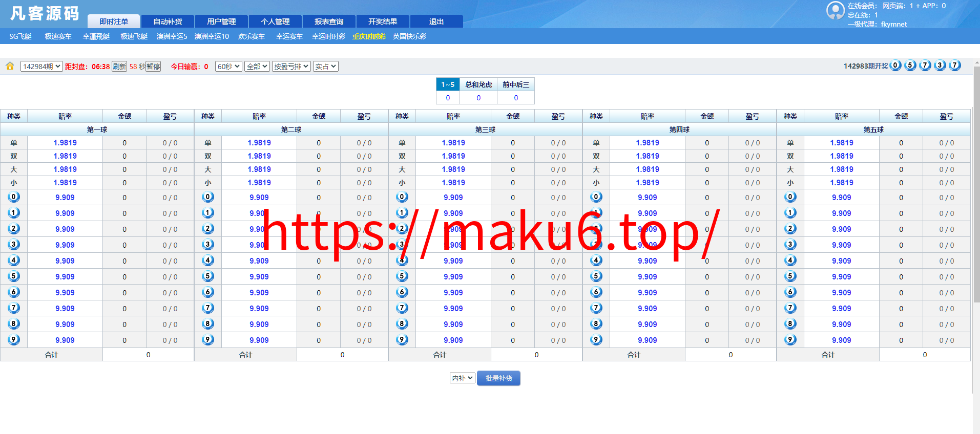
Task: Pick ball 5 in the 第三球 table
Action: pos(402,276)
